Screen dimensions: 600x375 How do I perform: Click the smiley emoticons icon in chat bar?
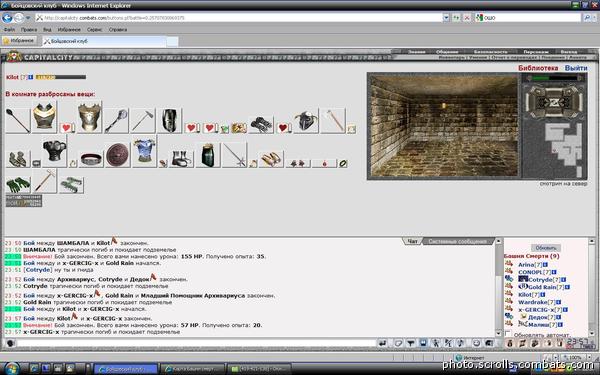(476, 343)
